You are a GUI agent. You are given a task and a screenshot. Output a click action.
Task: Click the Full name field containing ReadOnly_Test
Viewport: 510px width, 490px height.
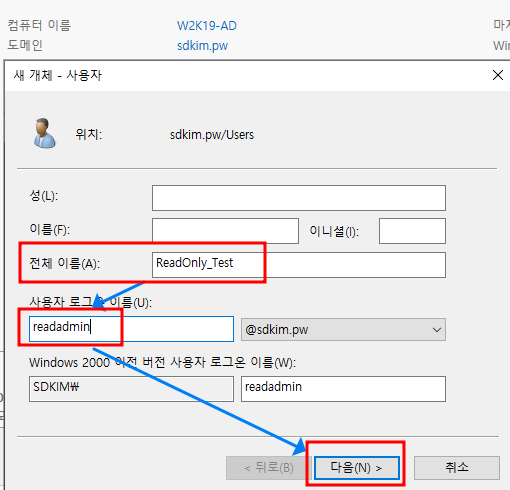(x=299, y=265)
